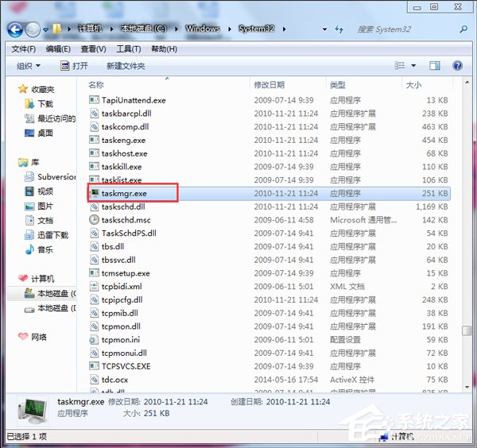Screen dimensions: 477x448
Task: Sort by the 修改日期 column header
Action: (x=269, y=84)
